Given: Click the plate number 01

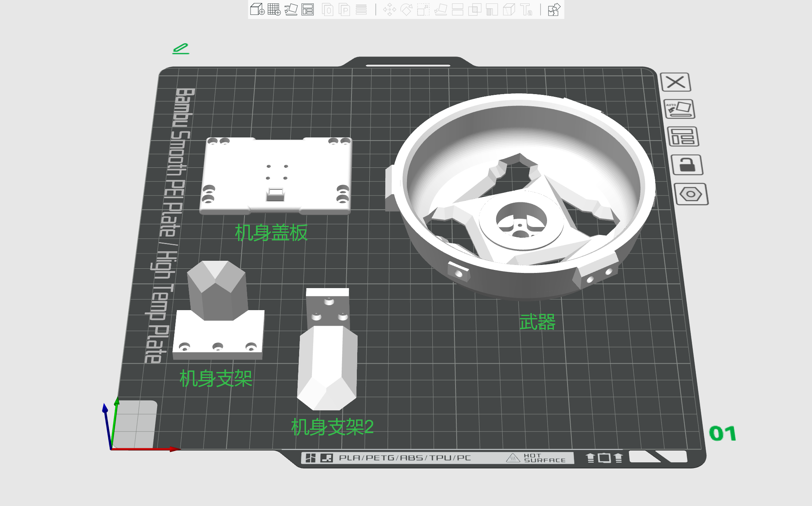Looking at the screenshot, I should pos(723,433).
